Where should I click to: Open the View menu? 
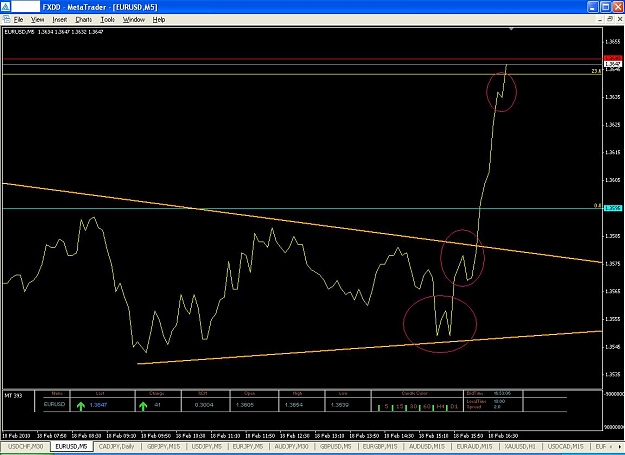tap(37, 20)
